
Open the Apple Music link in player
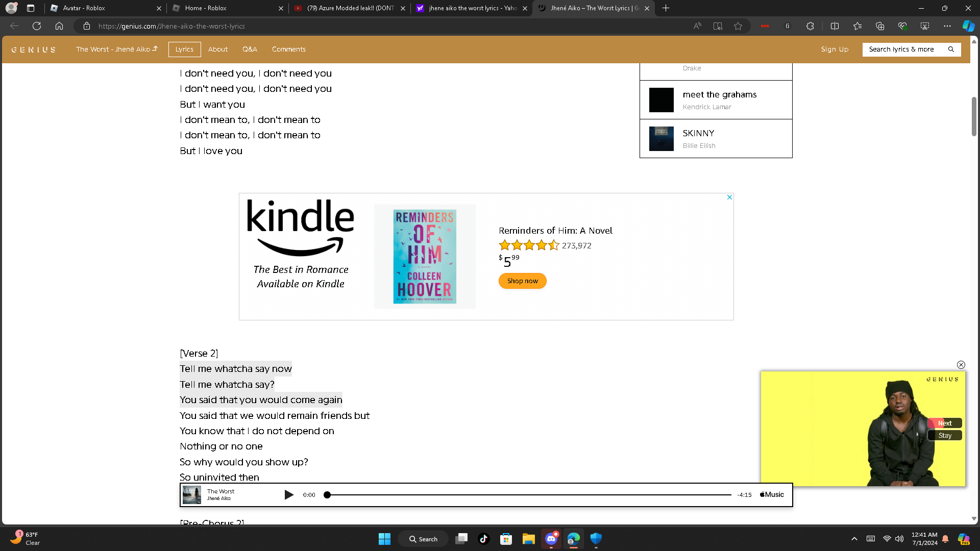[772, 495]
